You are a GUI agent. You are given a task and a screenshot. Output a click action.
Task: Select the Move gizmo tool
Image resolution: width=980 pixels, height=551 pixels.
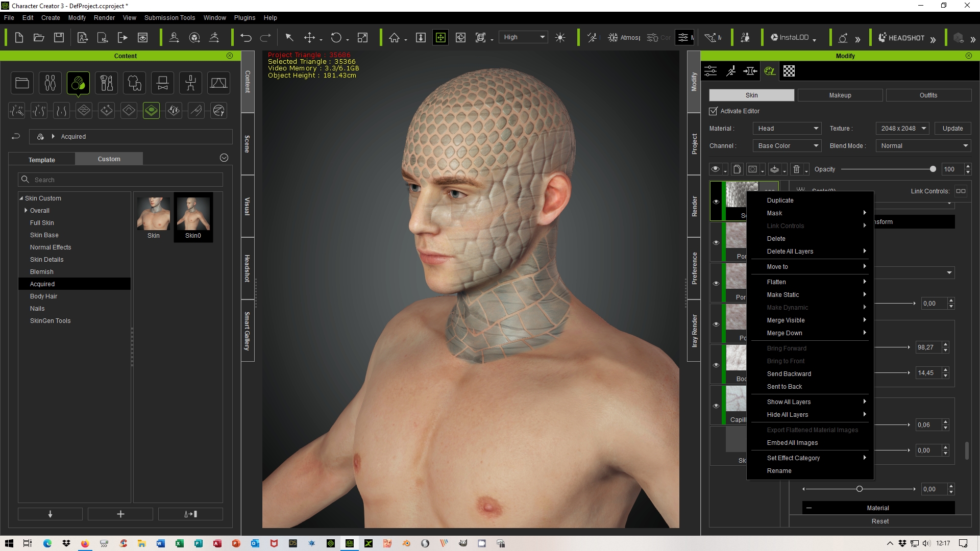(x=309, y=38)
